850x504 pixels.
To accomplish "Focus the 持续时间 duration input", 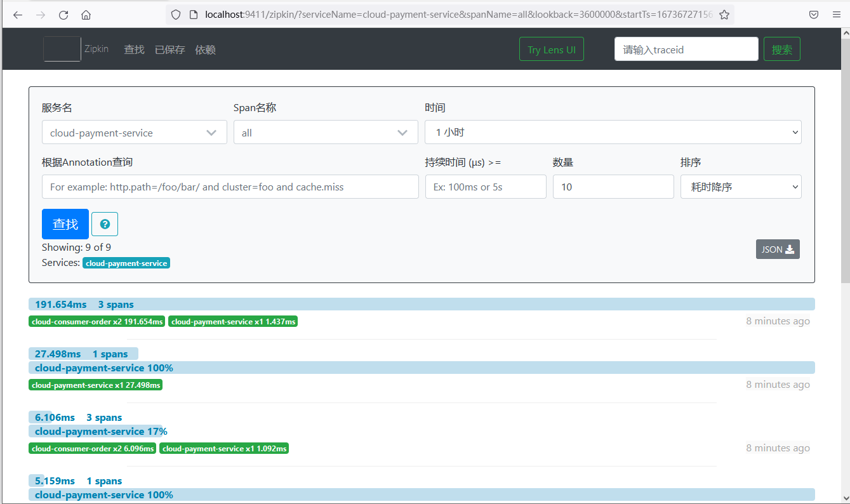I will tap(486, 187).
